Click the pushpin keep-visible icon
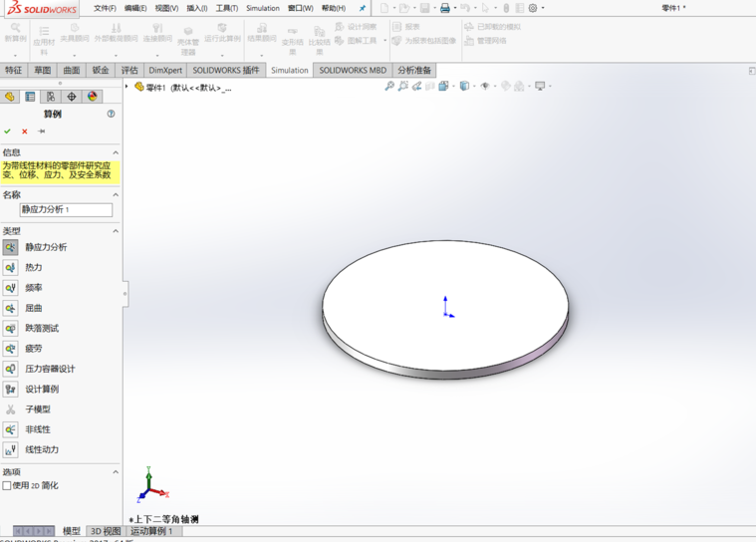The width and height of the screenshot is (756, 542). point(42,132)
